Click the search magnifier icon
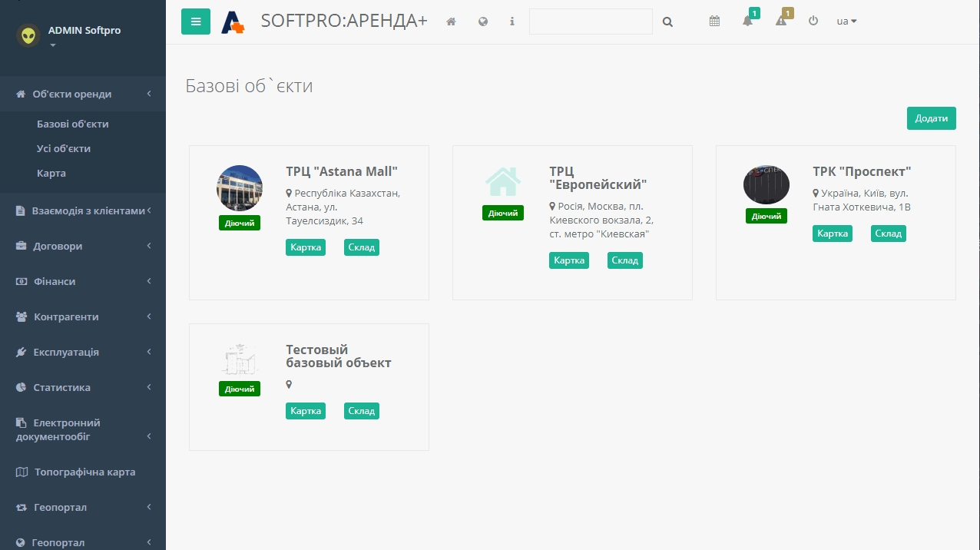Viewport: 980px width, 550px height. [x=667, y=22]
